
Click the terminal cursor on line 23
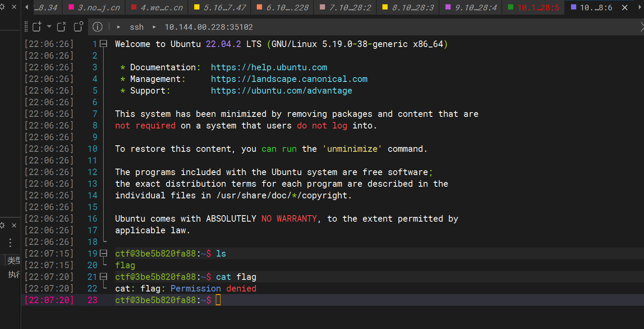click(218, 300)
